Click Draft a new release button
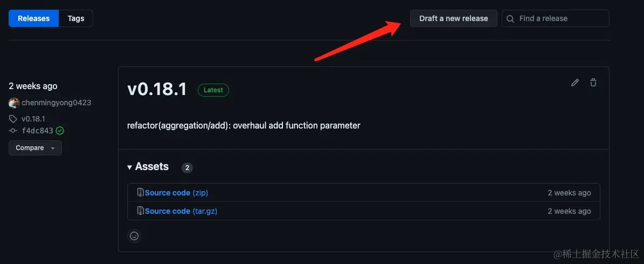This screenshot has width=644, height=264. click(453, 18)
